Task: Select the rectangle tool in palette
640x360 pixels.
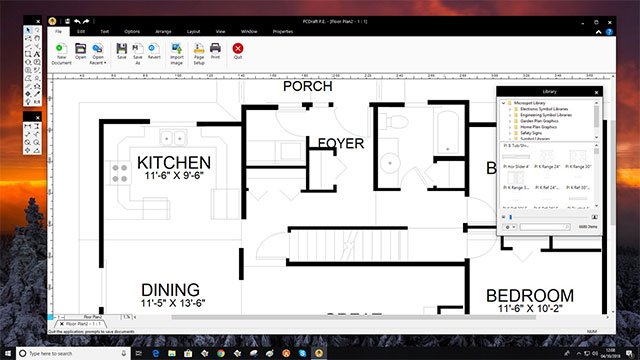Action: tap(27, 53)
